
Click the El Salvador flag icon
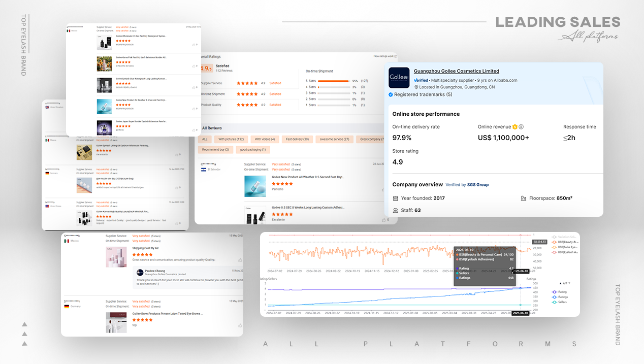click(x=203, y=169)
